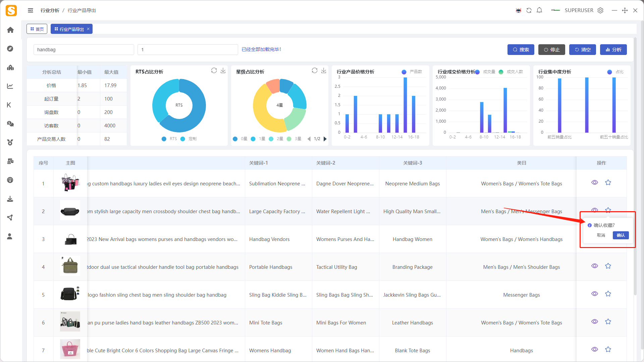The width and height of the screenshot is (644, 362).
Task: Toggle 占比 legend swatch
Action: (610, 72)
